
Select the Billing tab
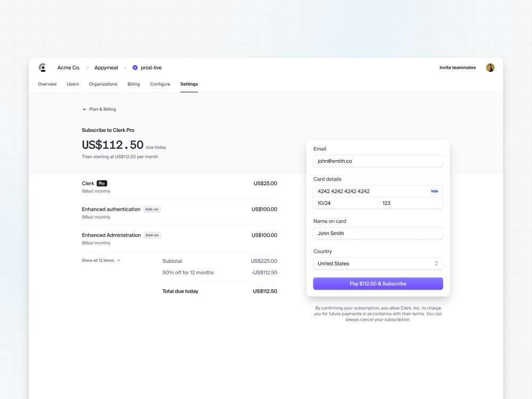click(134, 84)
